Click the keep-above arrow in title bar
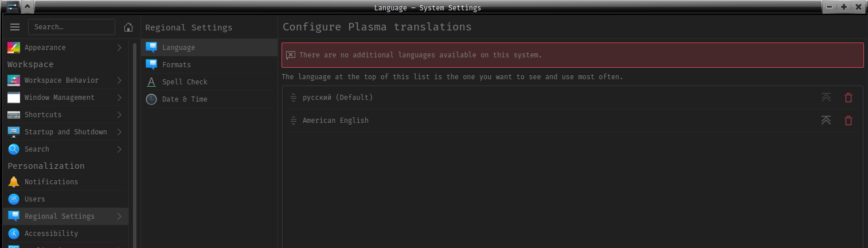This screenshot has width=868, height=248. coord(29,7)
